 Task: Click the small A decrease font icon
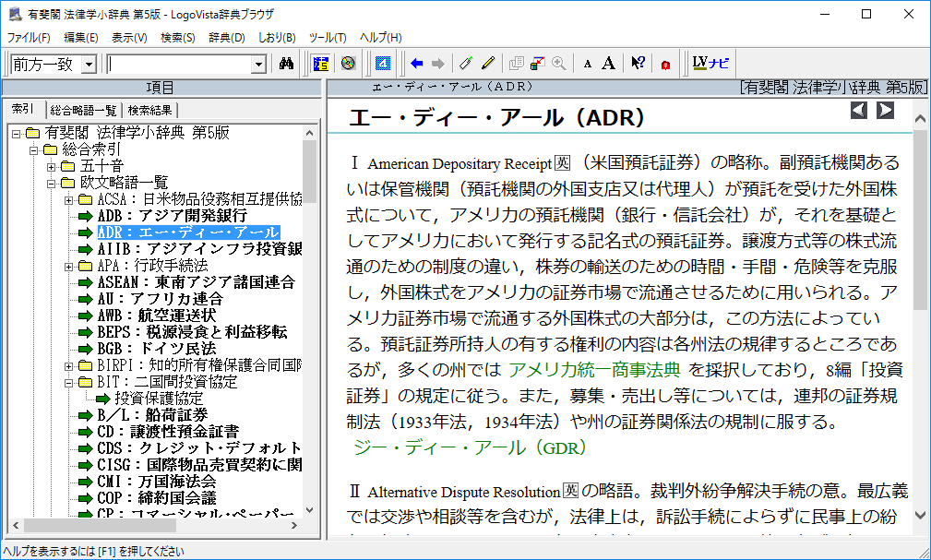(588, 64)
